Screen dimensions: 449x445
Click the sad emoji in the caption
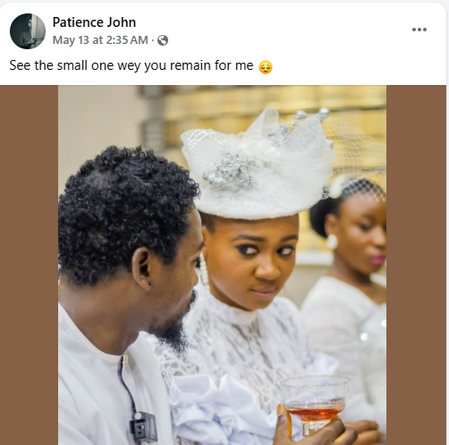(266, 67)
